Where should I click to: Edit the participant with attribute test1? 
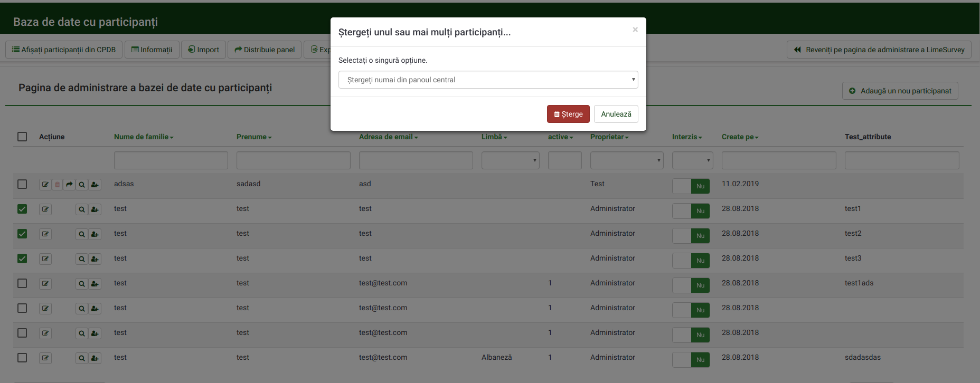[x=45, y=209]
